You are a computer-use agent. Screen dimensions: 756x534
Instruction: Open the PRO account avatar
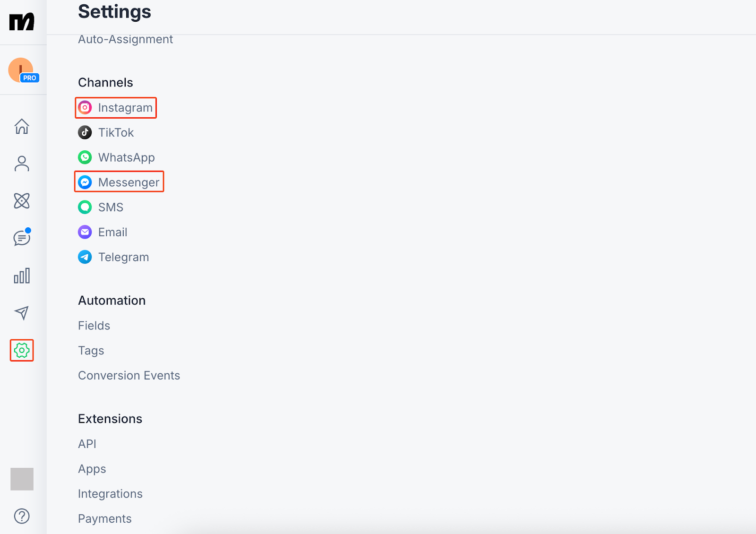point(22,70)
